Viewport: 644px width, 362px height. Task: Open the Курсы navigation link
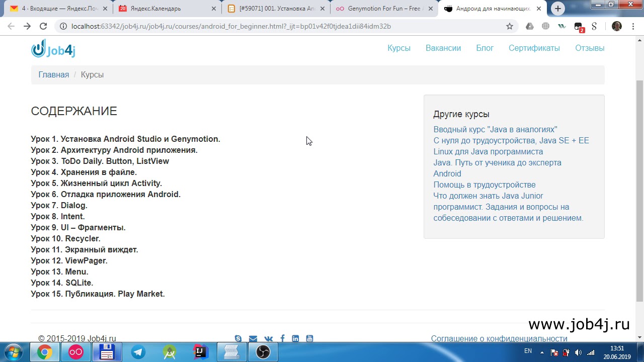pyautogui.click(x=399, y=48)
